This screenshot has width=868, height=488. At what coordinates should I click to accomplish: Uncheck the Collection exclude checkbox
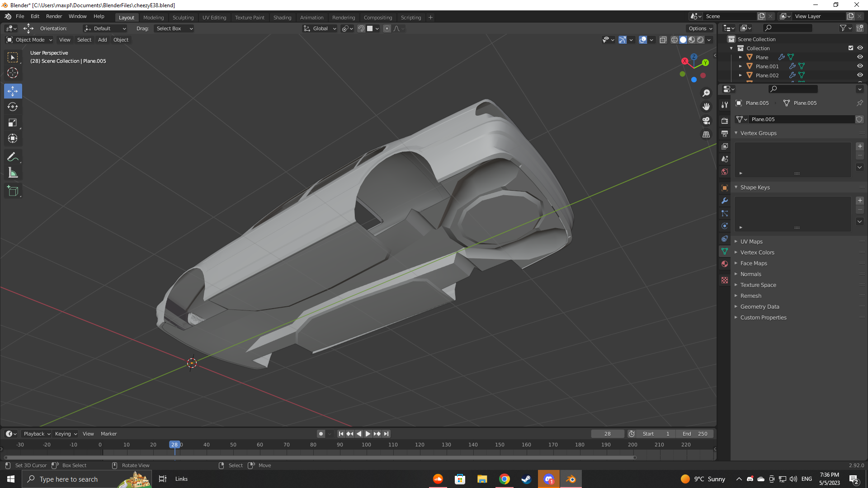pyautogui.click(x=851, y=48)
